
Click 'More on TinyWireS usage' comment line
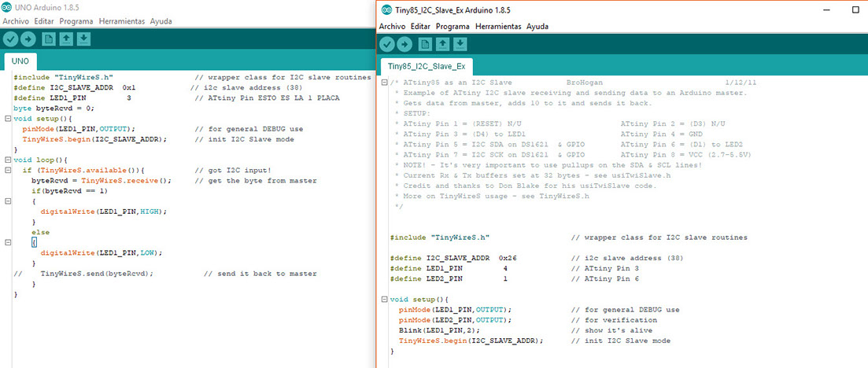(493, 196)
